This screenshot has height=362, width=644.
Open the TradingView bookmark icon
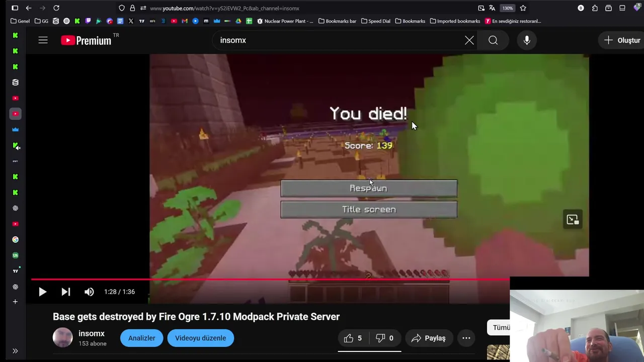pyautogui.click(x=141, y=21)
